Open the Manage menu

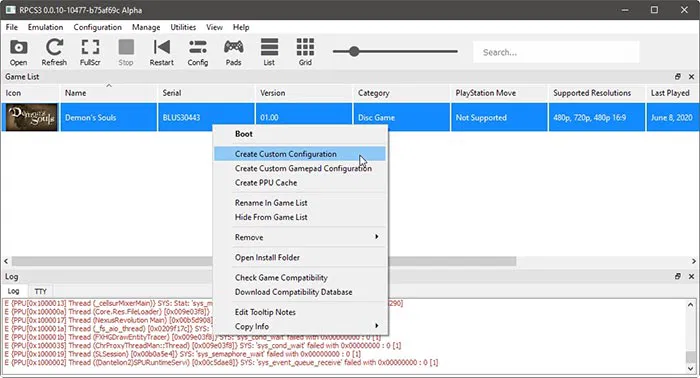click(x=146, y=27)
